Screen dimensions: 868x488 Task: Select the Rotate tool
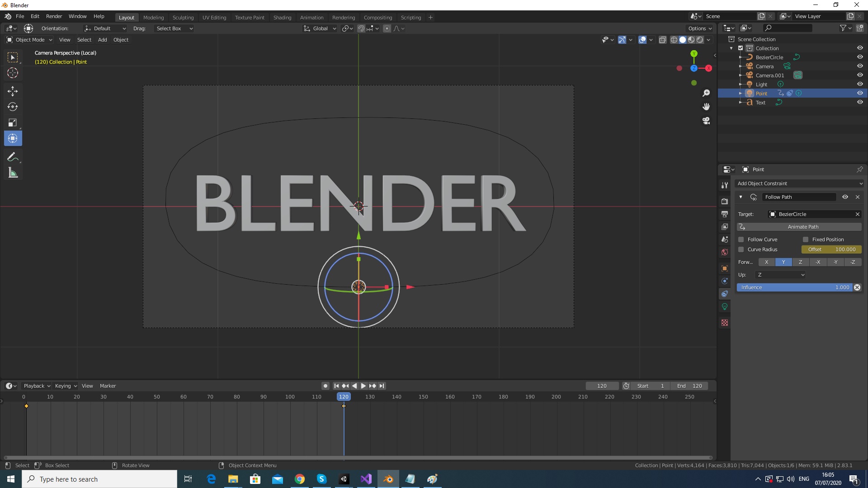(x=13, y=107)
